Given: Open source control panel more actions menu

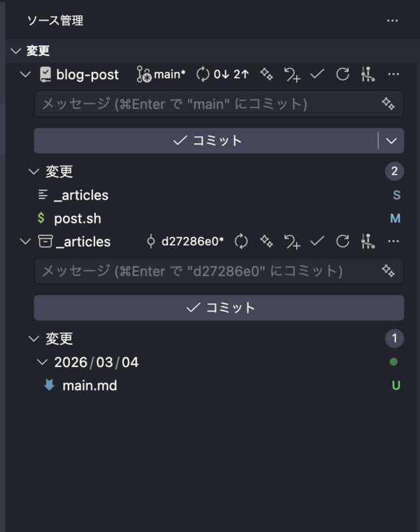Looking at the screenshot, I should pyautogui.click(x=392, y=21).
